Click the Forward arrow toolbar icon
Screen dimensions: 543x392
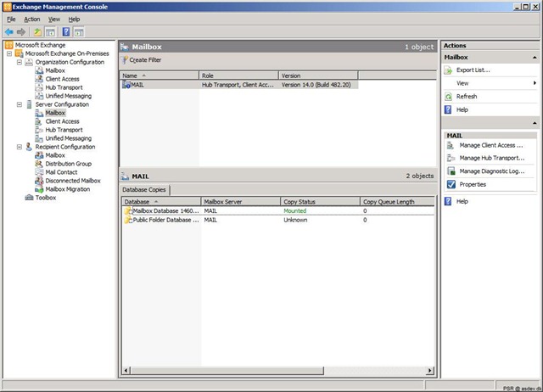click(21, 32)
